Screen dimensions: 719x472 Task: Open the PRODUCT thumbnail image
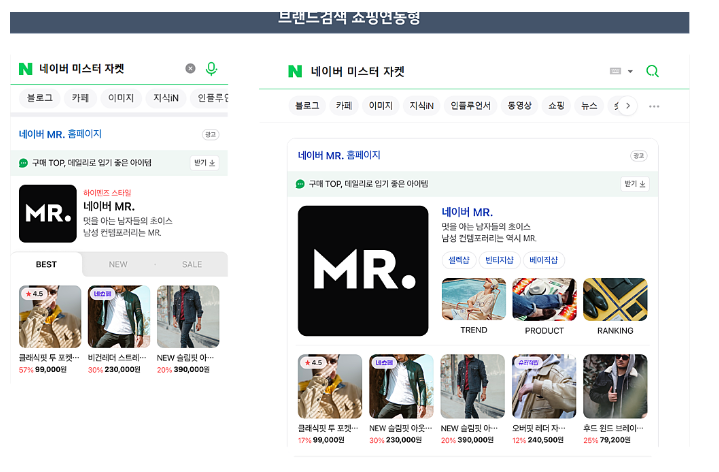[x=544, y=299]
